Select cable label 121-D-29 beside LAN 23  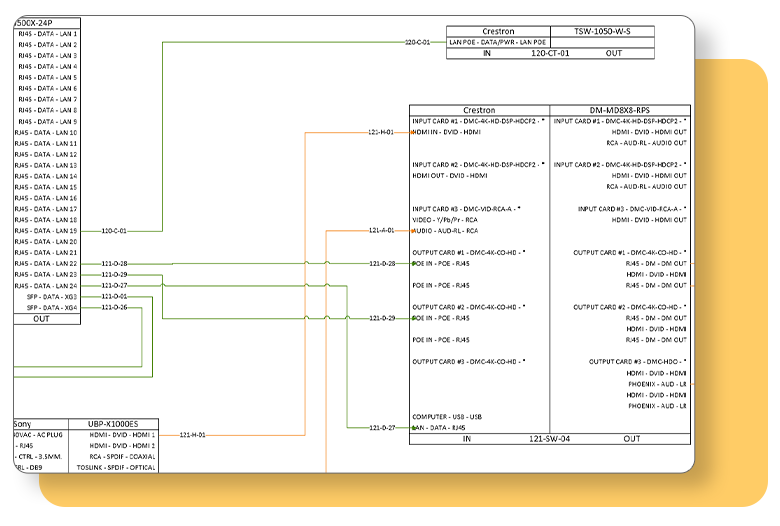(114, 275)
